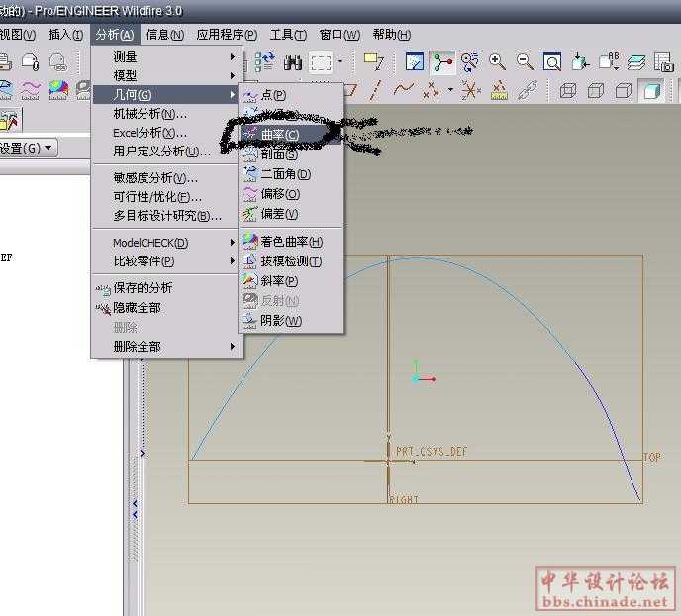Image resolution: width=681 pixels, height=616 pixels.
Task: Click the chain link icon
Action: click(527, 90)
